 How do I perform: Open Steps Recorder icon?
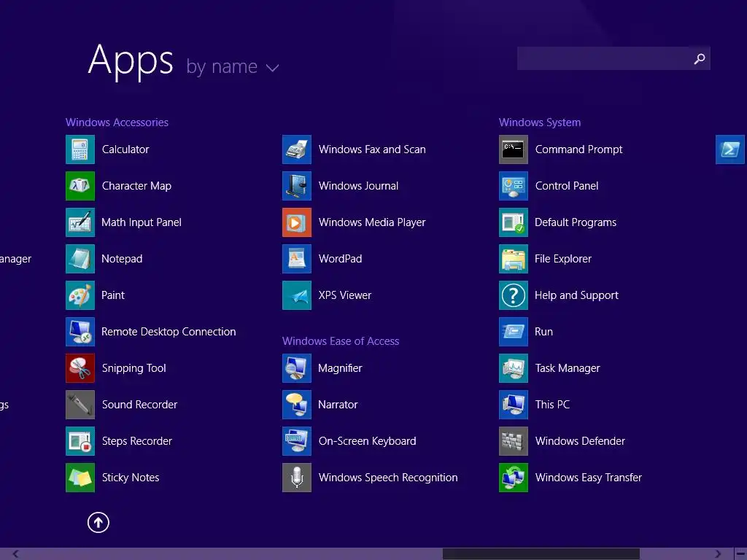(80, 441)
